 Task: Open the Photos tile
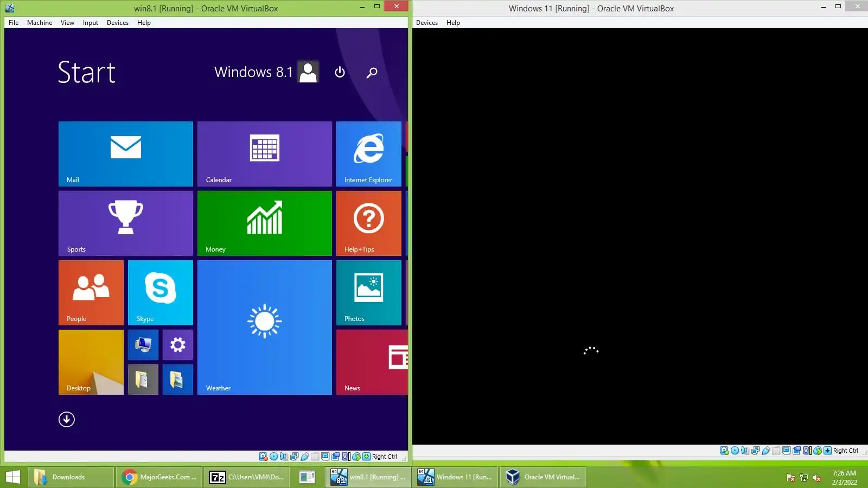point(369,293)
